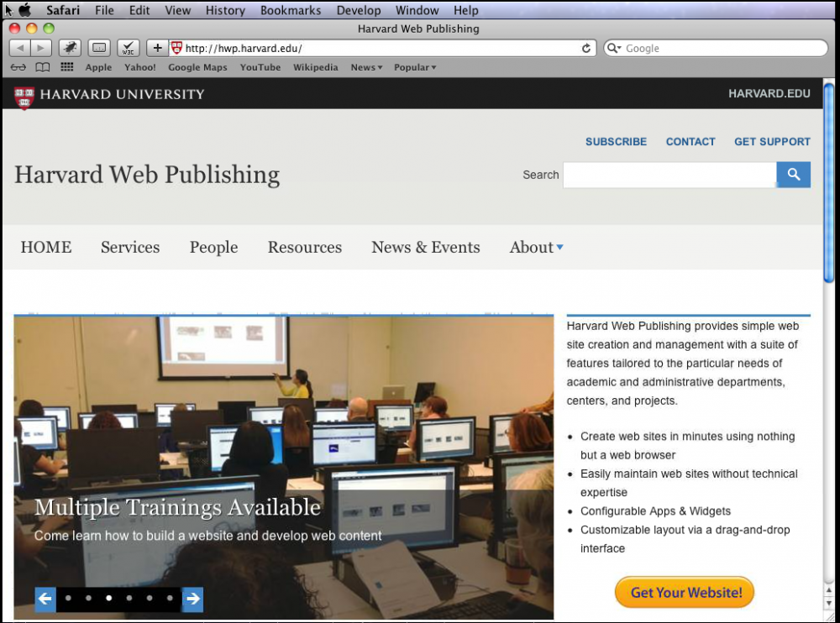Select the fifth slideshow dot

150,599
